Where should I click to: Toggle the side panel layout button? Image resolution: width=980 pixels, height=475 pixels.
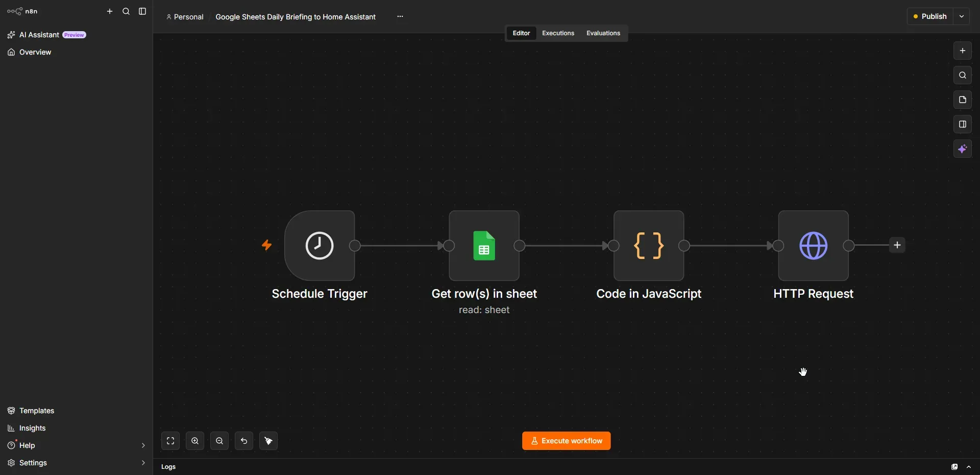[963, 124]
